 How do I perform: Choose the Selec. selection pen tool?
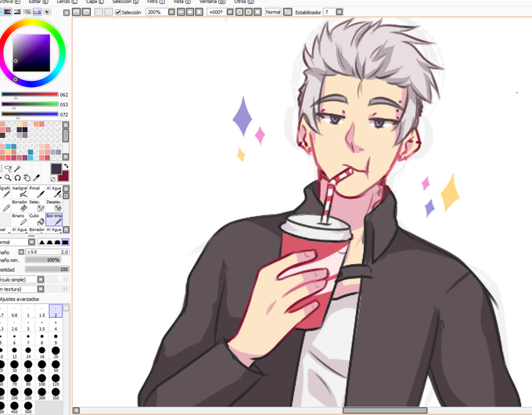click(37, 206)
